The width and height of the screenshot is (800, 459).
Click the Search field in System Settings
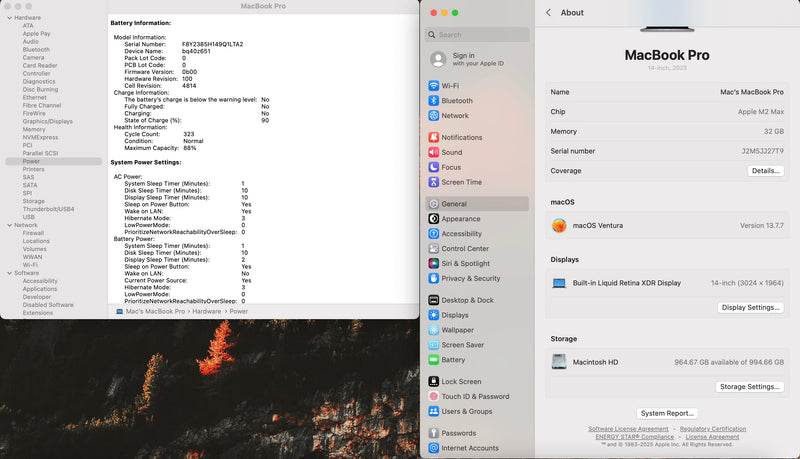click(x=478, y=35)
